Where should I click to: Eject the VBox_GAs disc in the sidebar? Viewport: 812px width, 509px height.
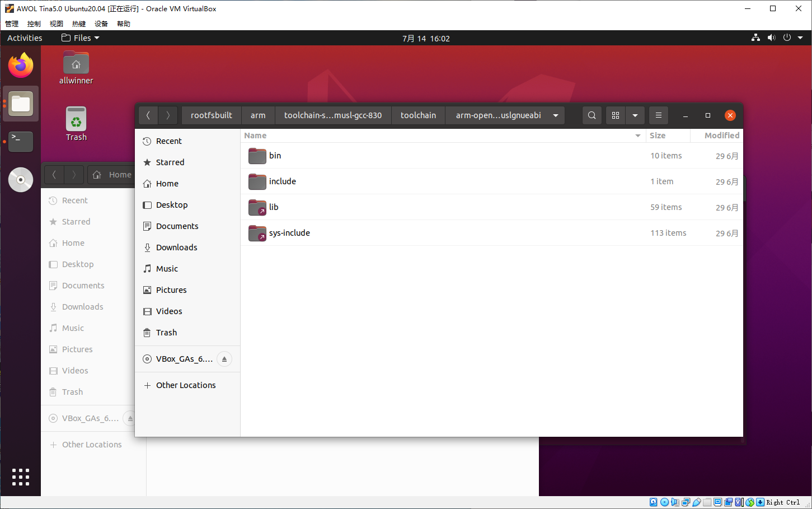click(x=224, y=359)
